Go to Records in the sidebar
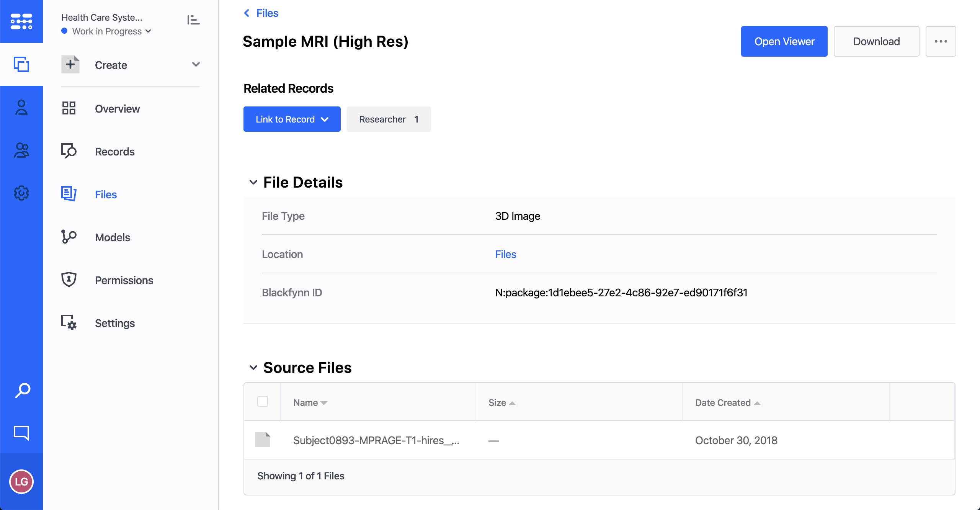The width and height of the screenshot is (980, 510). pos(114,152)
